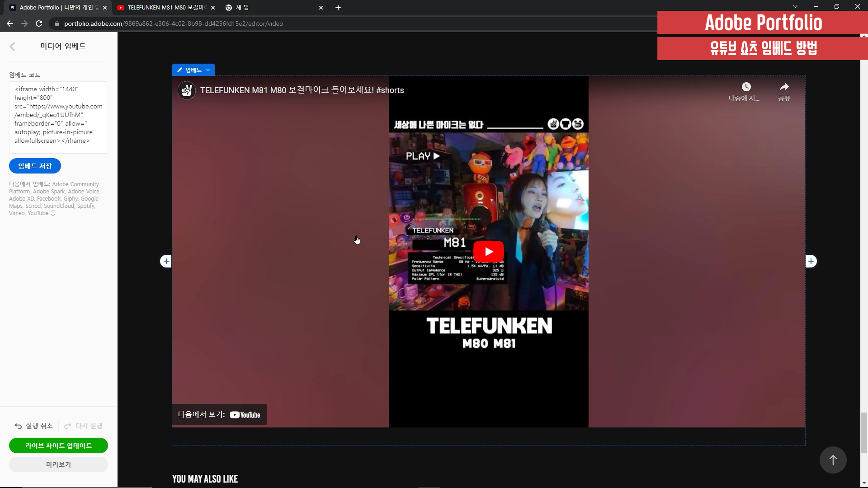868x488 pixels.
Task: Click the scroll-to-top arrow button
Action: pyautogui.click(x=833, y=460)
